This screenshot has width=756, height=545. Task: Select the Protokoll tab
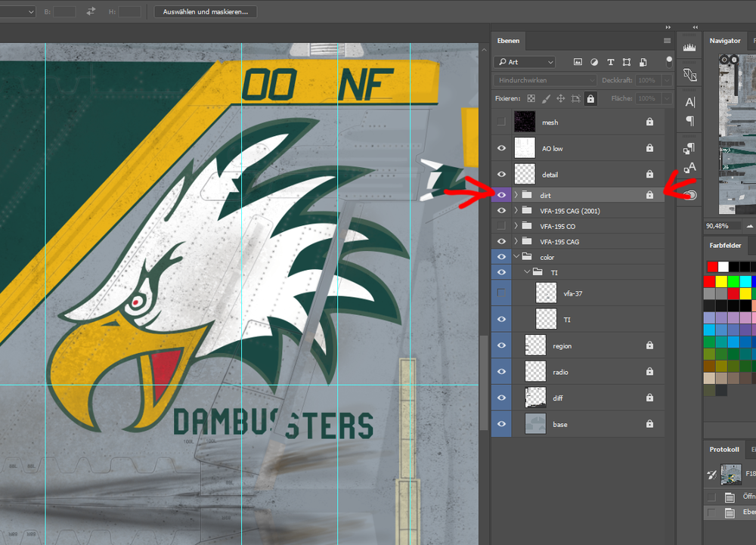tap(724, 450)
